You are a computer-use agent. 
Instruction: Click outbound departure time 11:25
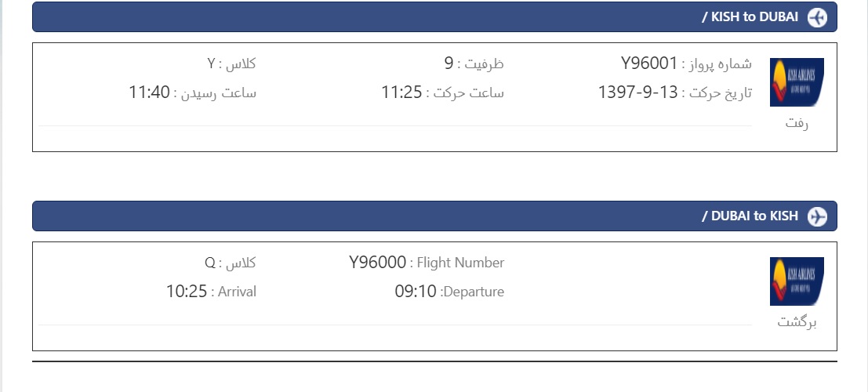click(402, 92)
